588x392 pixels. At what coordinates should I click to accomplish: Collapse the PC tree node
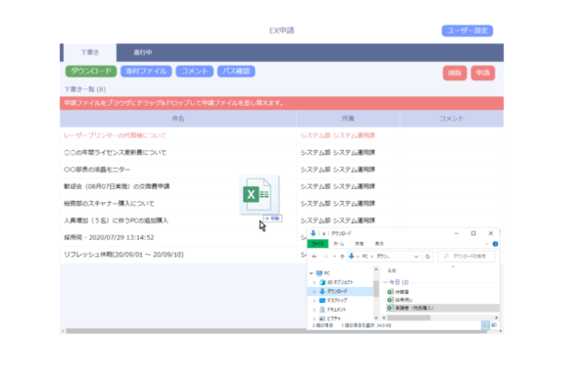[x=310, y=273]
